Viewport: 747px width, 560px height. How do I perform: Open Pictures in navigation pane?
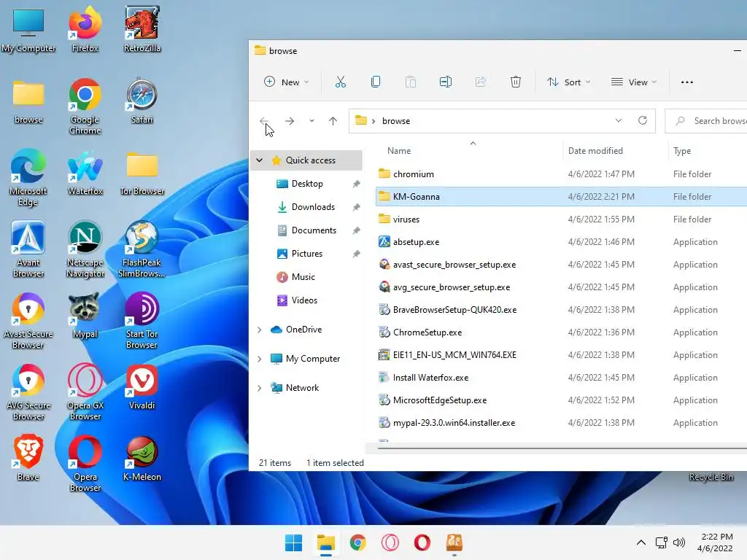click(x=307, y=253)
